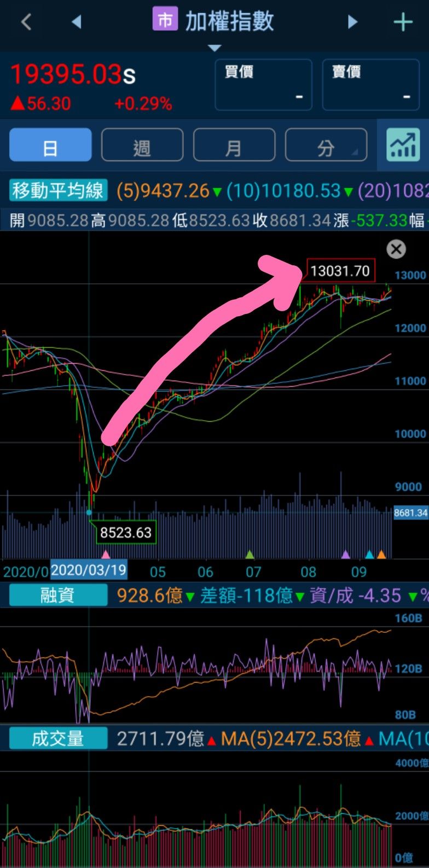The width and height of the screenshot is (429, 868).
Task: Switch to previous stock with left triangle
Action: tap(76, 22)
